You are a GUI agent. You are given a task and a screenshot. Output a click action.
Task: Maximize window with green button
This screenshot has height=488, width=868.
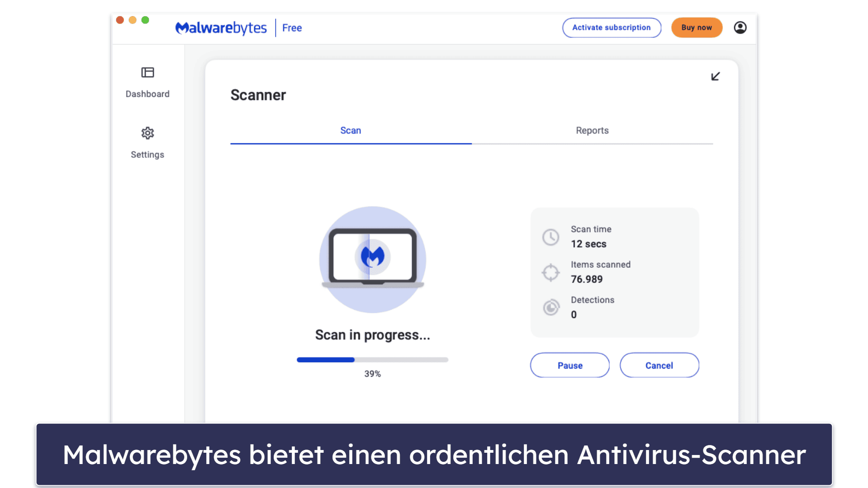tap(145, 20)
